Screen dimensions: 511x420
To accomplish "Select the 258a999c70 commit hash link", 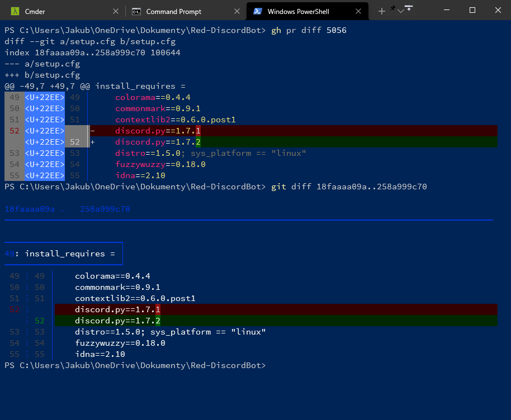I will click(105, 209).
